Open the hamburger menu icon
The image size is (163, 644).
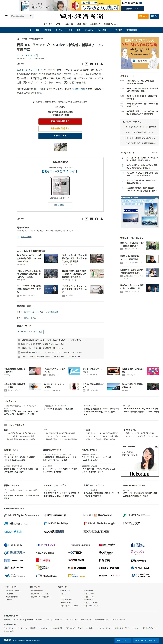click(6, 16)
